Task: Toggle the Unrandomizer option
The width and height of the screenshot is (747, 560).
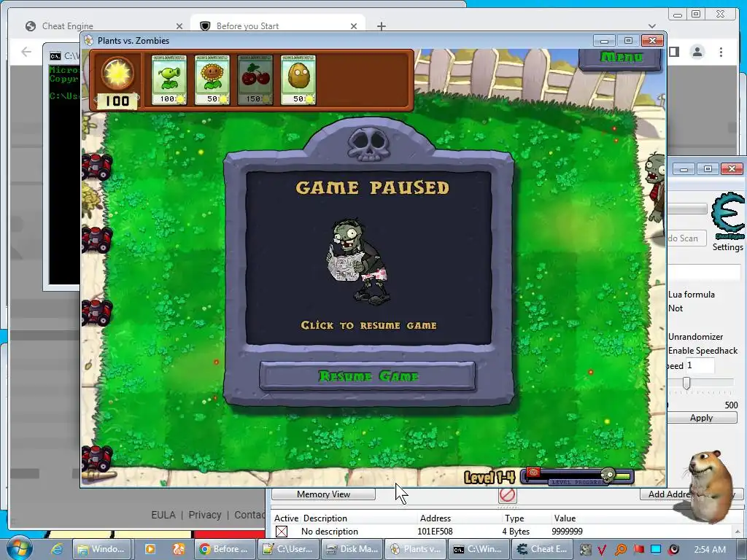Action: point(695,337)
